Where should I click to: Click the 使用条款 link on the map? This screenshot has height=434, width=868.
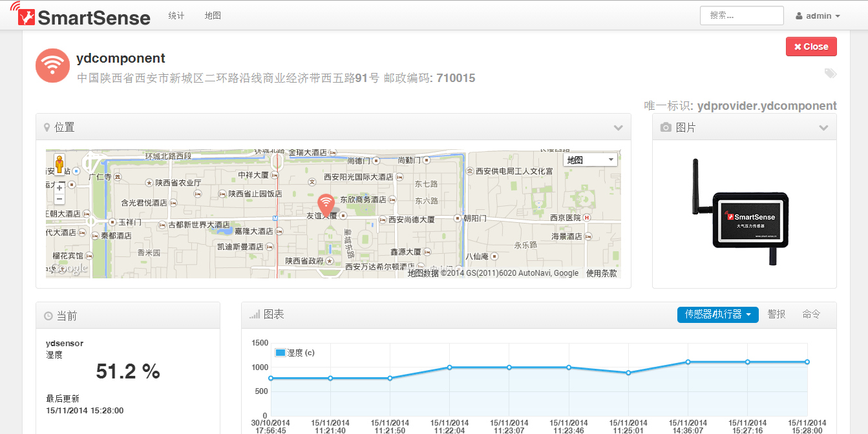[601, 273]
